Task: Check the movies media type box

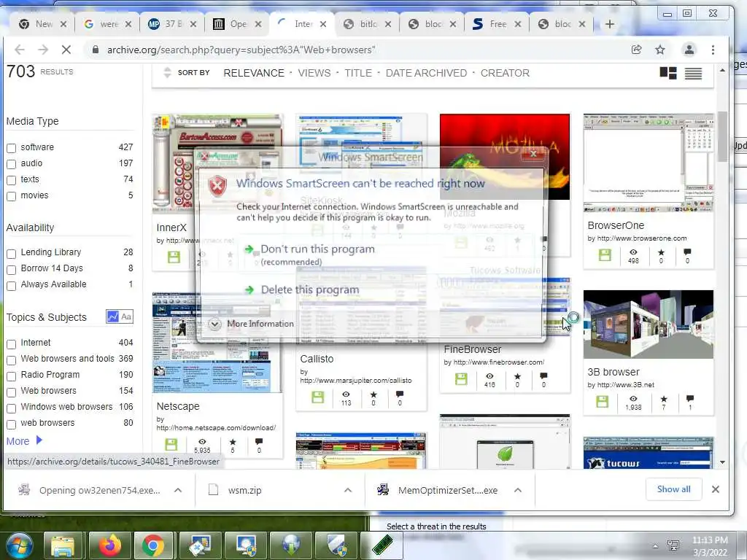Action: coord(12,196)
